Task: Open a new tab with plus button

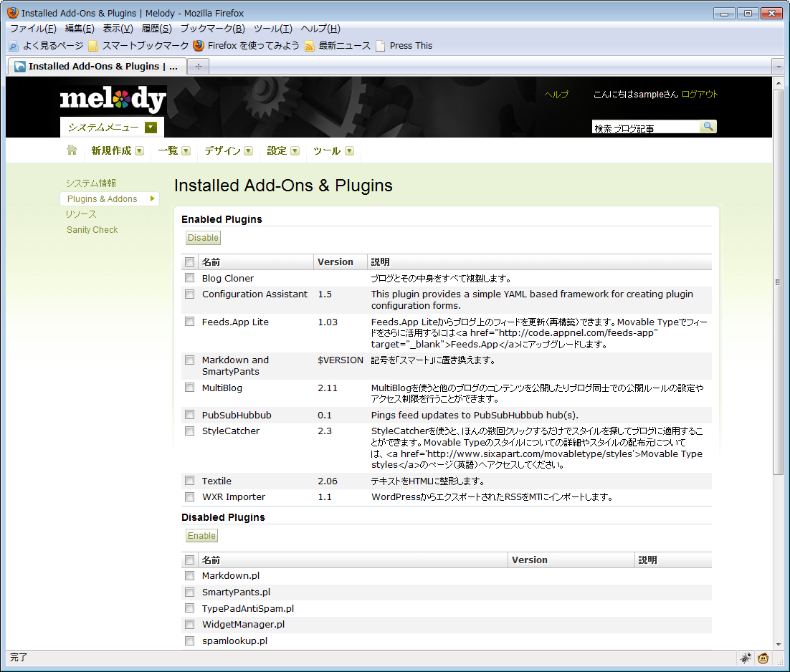Action: [x=199, y=67]
